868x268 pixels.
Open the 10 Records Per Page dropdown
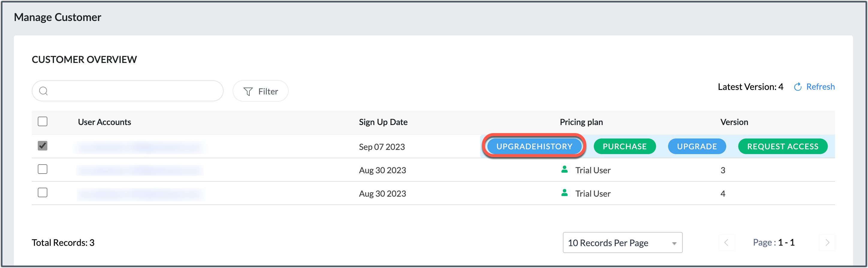[x=622, y=243]
